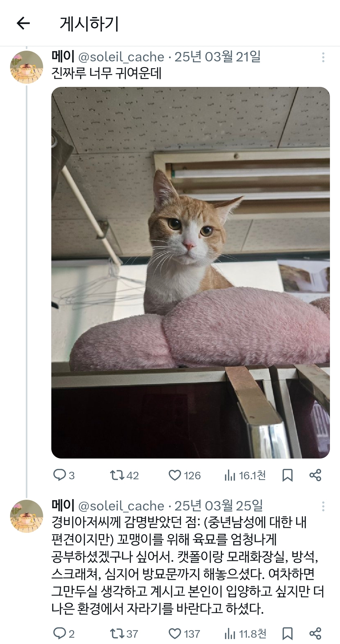The image size is (340, 644).
Task: Like the post with 137 likes
Action: pos(175,633)
